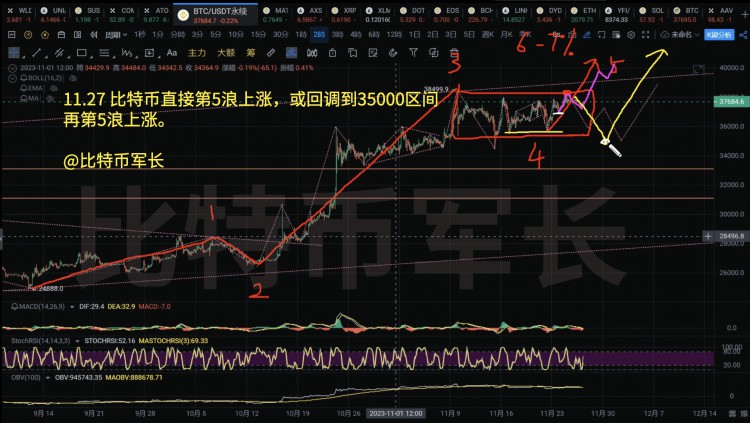This screenshot has width=750, height=423.
Task: Switch to the 1日 timeframe
Action: [414, 34]
